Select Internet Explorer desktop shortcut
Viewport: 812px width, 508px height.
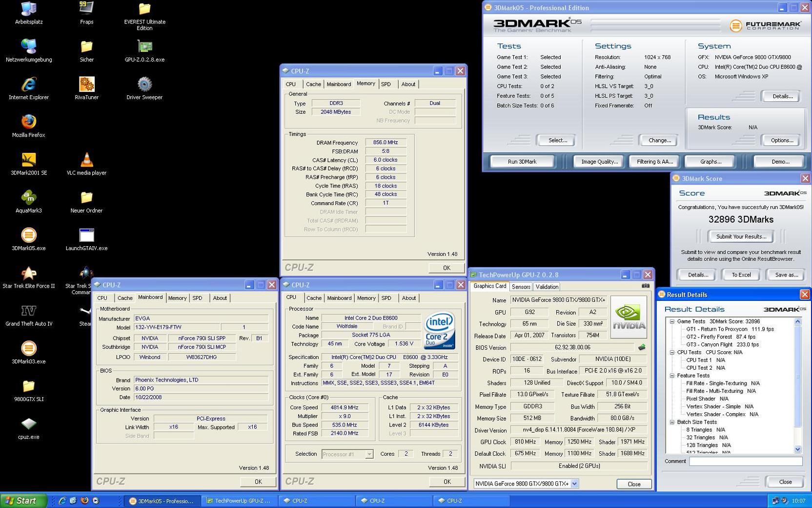pyautogui.click(x=29, y=88)
